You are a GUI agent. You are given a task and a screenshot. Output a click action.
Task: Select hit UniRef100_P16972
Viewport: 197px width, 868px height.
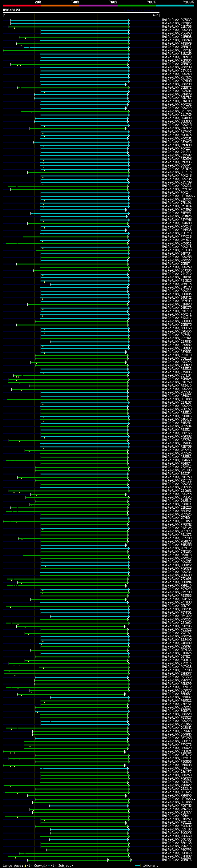tap(177, 128)
